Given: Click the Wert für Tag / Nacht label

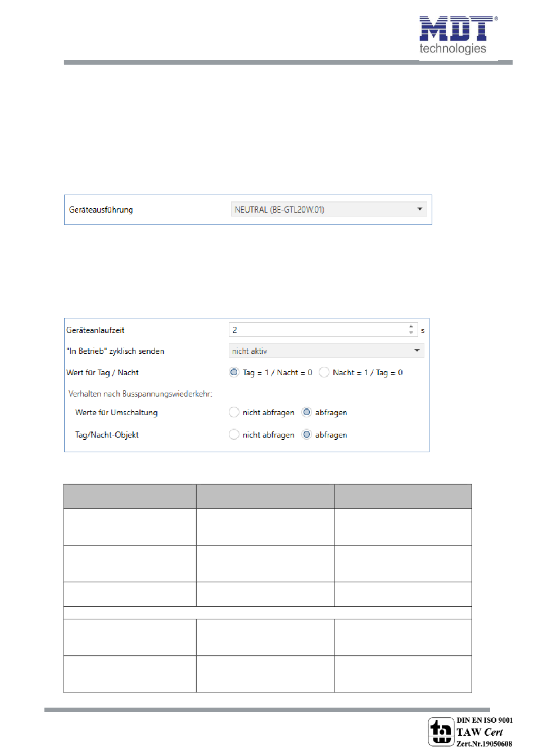Looking at the screenshot, I should click(102, 372).
